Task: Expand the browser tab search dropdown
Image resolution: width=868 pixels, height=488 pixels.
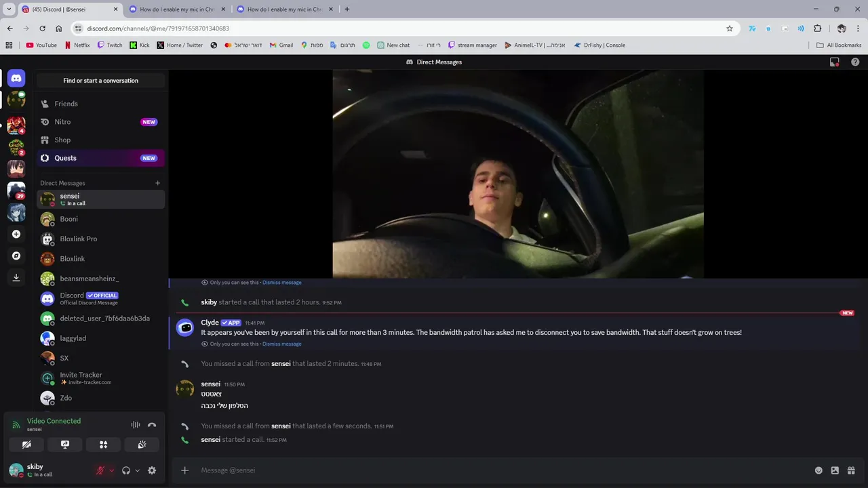Action: click(x=9, y=9)
